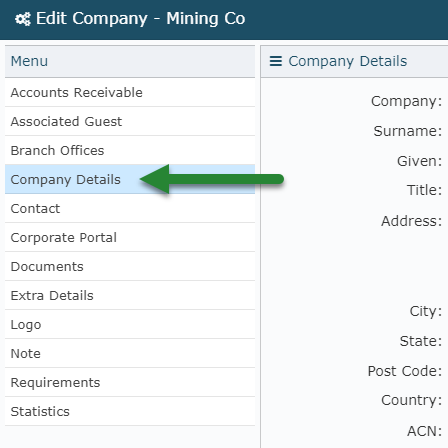The width and height of the screenshot is (448, 448).
Task: Open Requirements section
Action: (130, 382)
